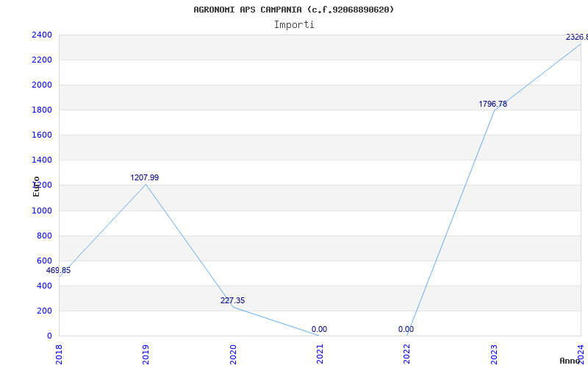588x368 pixels.
Task: Click the 1400 y-axis tick label
Action: click(42, 160)
